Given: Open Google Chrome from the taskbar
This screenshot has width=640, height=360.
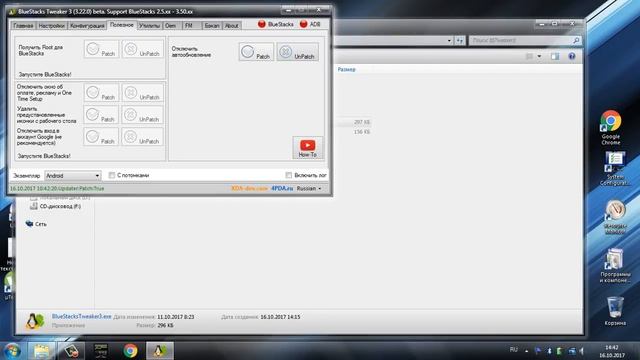Looking at the screenshot, I should tap(131, 351).
